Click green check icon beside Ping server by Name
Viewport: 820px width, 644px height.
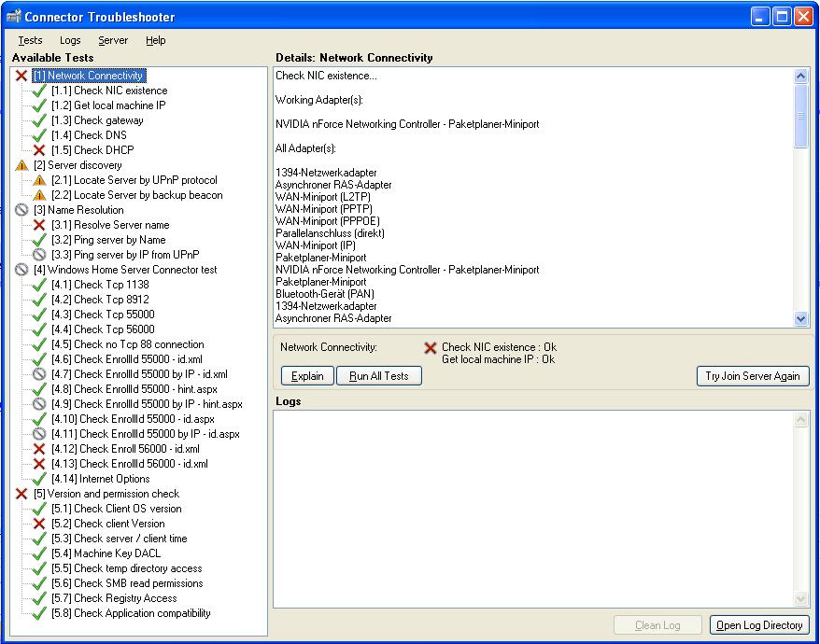(x=39, y=241)
